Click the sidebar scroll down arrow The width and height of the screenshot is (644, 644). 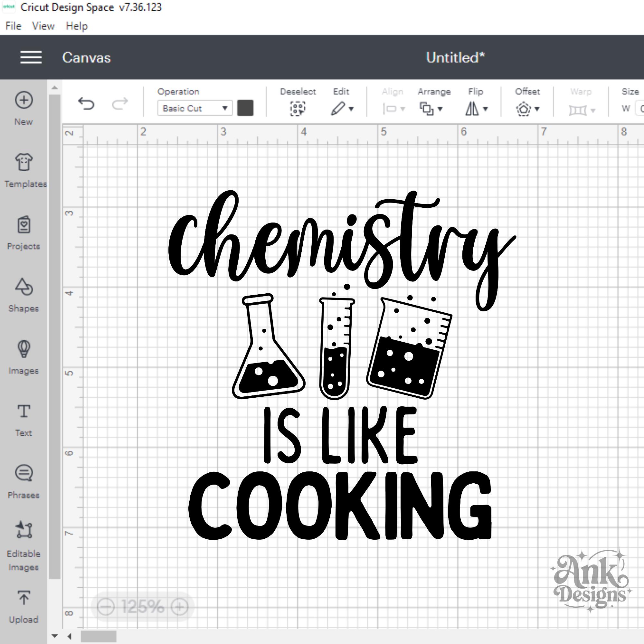click(x=55, y=636)
